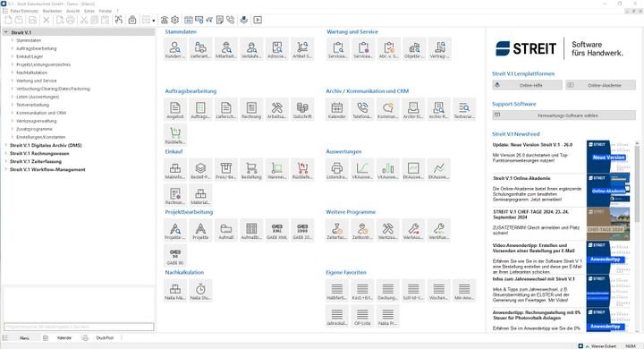Select Kommunikation und CRM in the tree
Viewport: 644px width, 349px height.
[x=41, y=113]
